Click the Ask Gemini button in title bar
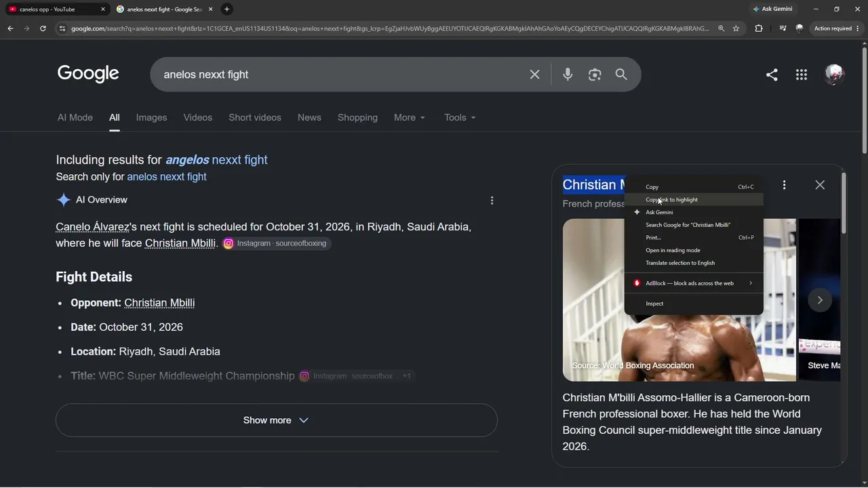Image resolution: width=868 pixels, height=488 pixels. click(772, 9)
